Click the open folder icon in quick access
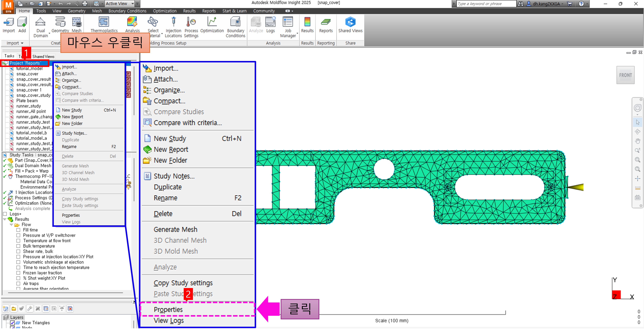This screenshot has height=329, width=644. pos(32,4)
